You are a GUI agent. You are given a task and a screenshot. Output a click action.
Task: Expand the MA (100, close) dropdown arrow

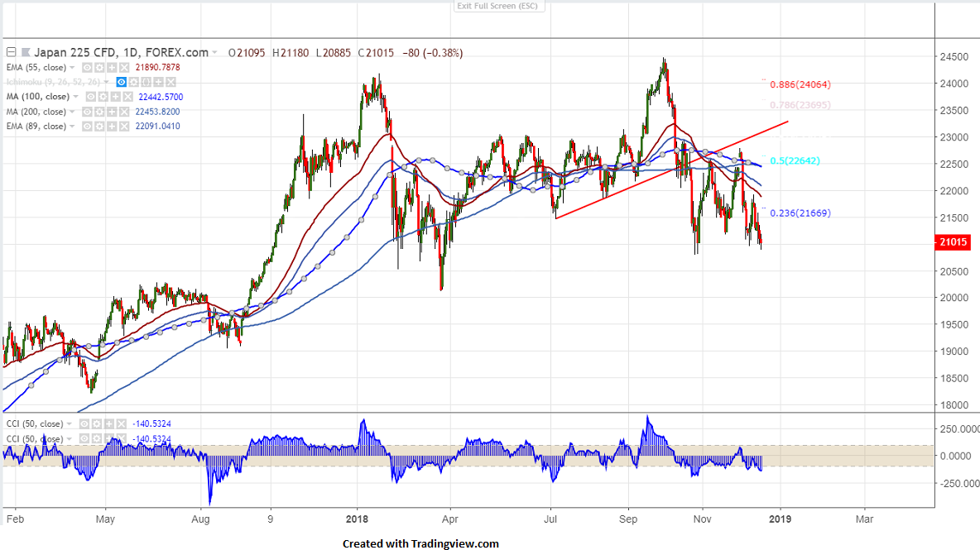[76, 97]
